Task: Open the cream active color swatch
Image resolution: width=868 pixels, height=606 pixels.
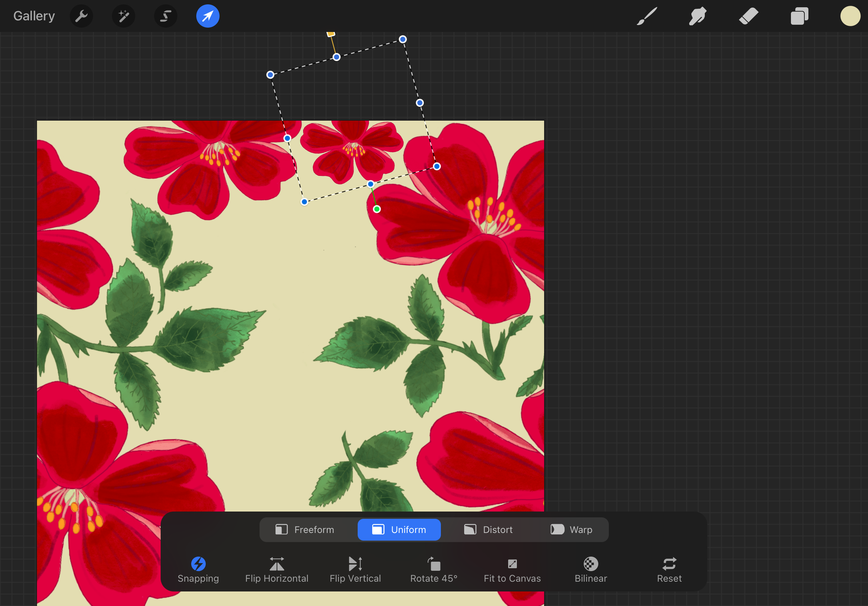Action: [x=850, y=16]
